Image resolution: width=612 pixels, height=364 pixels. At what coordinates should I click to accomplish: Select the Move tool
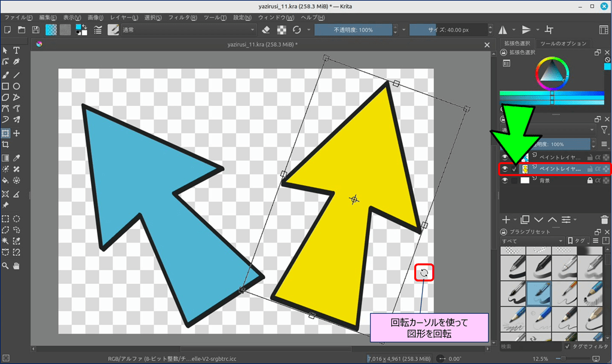pos(17,133)
